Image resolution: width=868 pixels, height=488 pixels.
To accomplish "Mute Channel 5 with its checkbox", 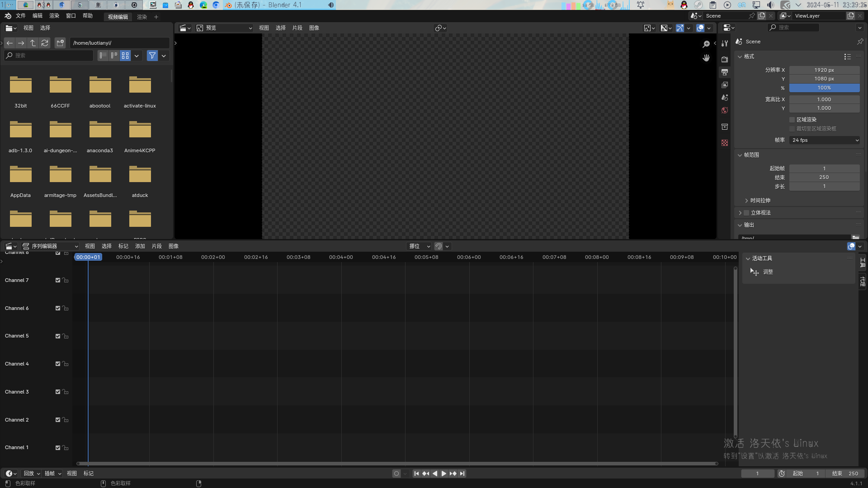I will coord(58,336).
